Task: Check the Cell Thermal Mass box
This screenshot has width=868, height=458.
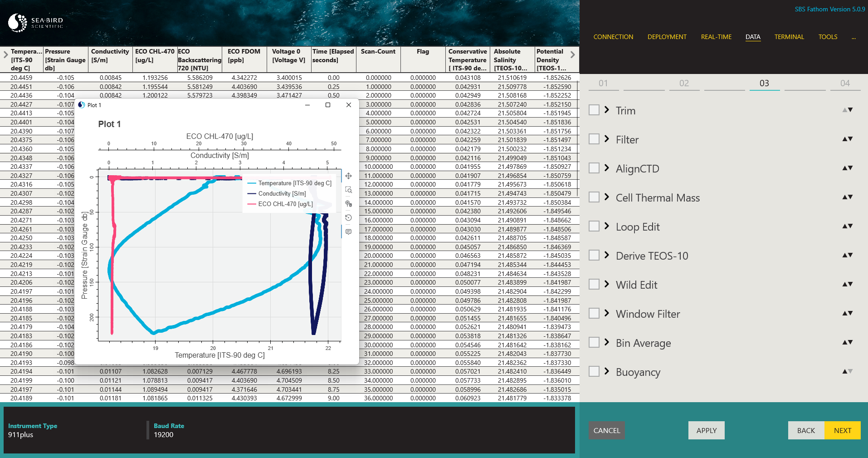Action: [x=594, y=197]
